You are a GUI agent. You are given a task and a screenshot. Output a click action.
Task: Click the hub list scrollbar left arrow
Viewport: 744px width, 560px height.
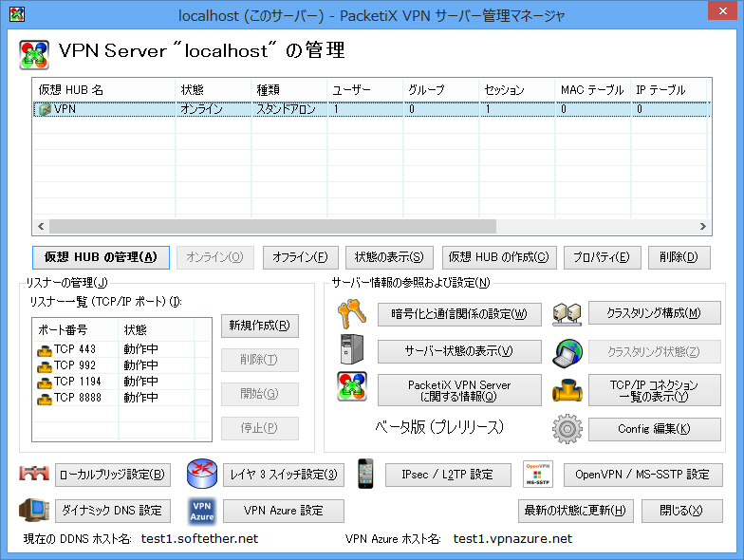pyautogui.click(x=41, y=226)
